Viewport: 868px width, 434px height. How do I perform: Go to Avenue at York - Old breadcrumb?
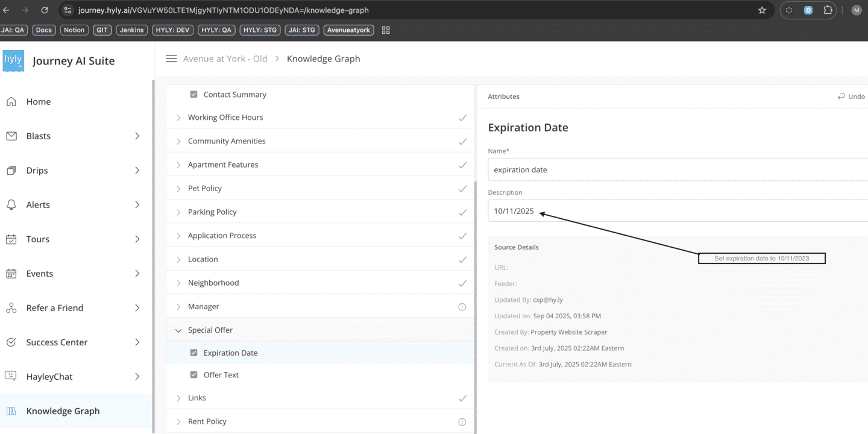pos(225,58)
